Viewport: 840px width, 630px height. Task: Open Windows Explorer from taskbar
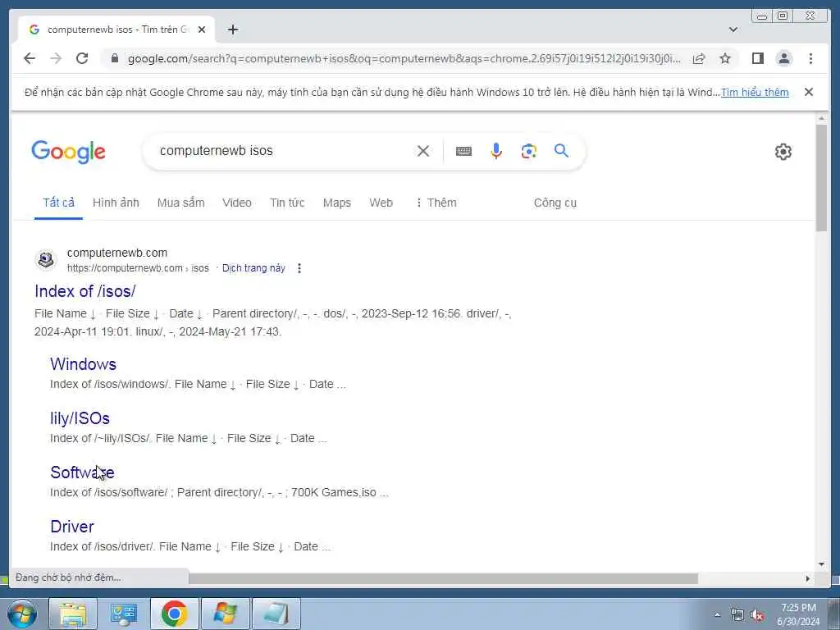click(x=73, y=614)
